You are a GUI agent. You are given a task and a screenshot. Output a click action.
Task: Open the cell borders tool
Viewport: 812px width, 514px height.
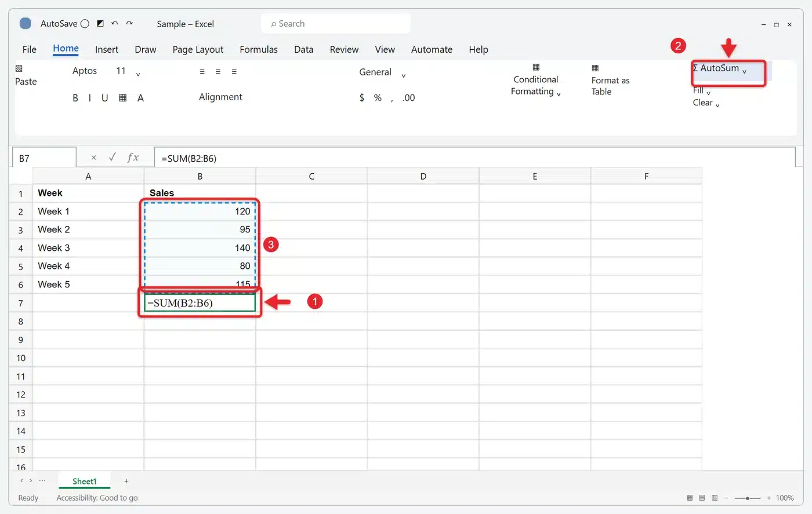click(123, 98)
